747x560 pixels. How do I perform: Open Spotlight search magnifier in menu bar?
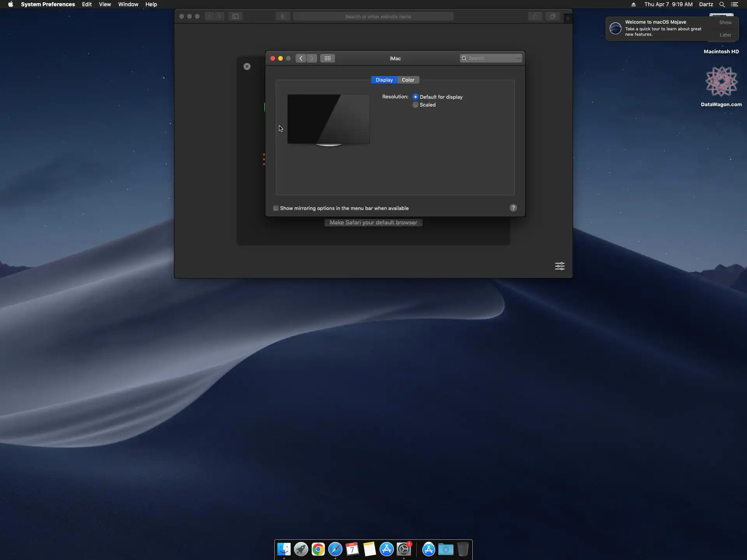[722, 4]
